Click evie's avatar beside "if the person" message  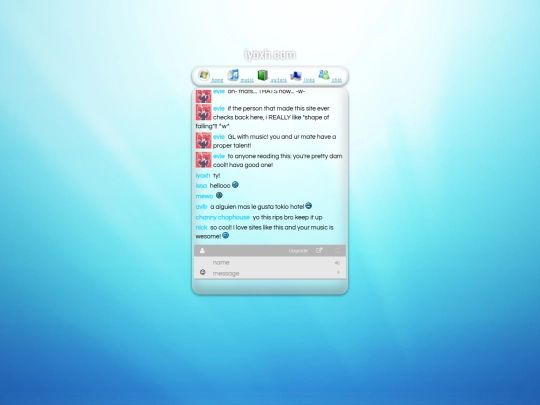pyautogui.click(x=203, y=112)
